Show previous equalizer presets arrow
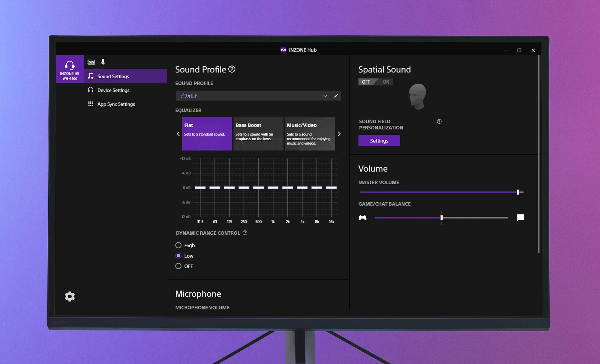The height and width of the screenshot is (364, 600). pyautogui.click(x=178, y=134)
